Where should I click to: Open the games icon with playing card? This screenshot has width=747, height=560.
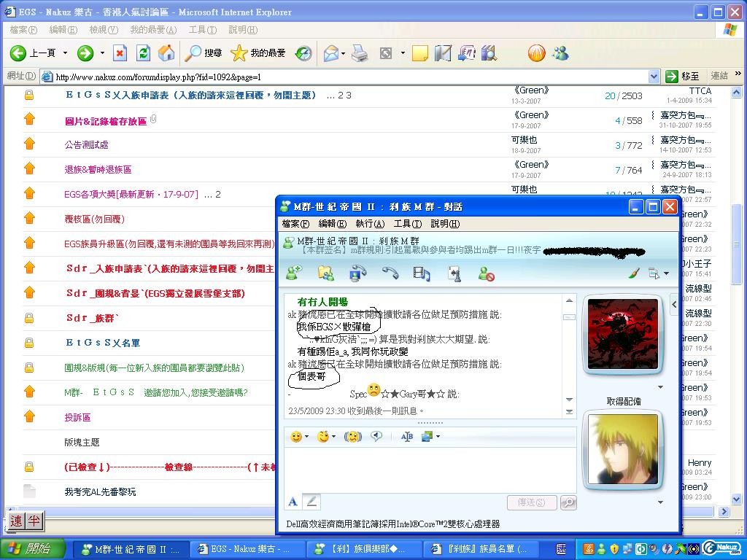tap(454, 273)
